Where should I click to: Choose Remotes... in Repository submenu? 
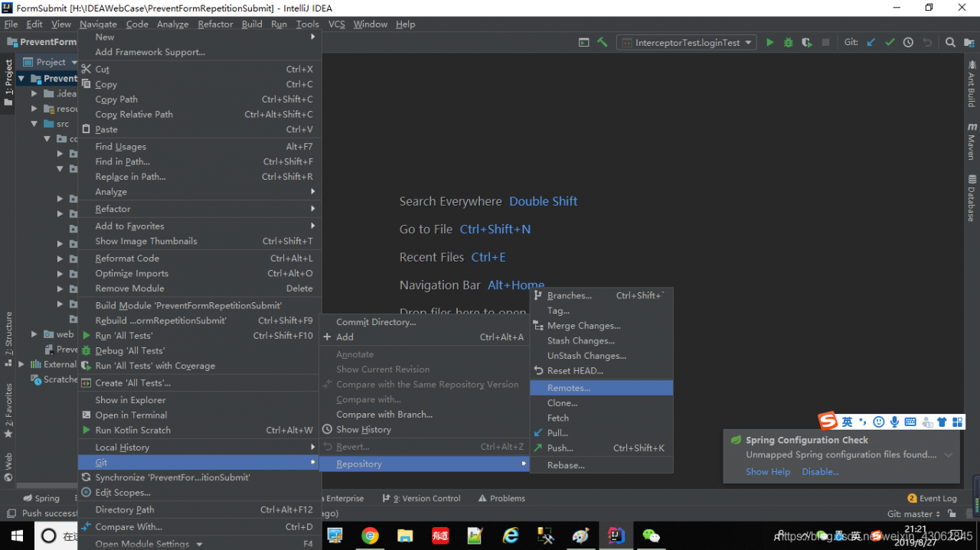[601, 388]
